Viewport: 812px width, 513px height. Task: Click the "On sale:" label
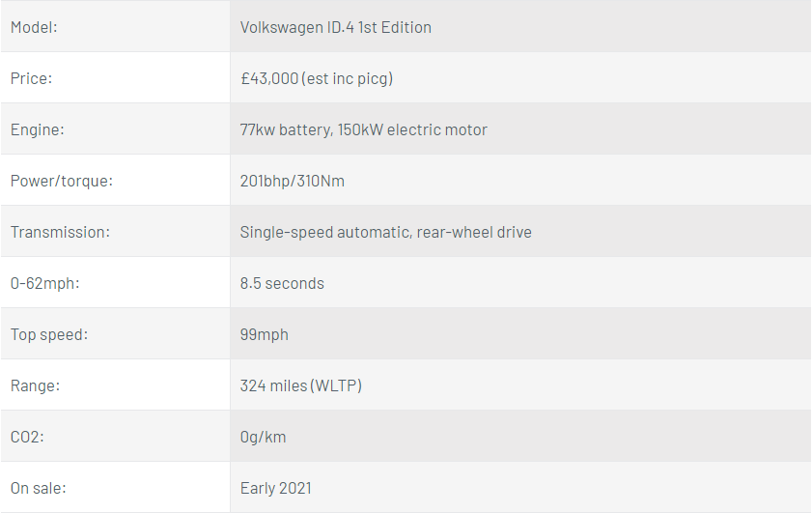pos(38,488)
